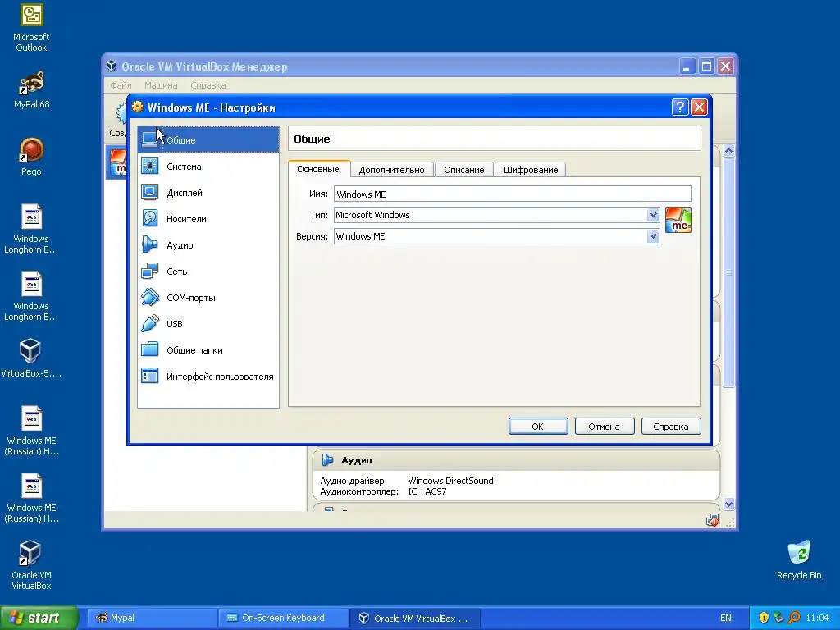
Task: Open the Справка menu in VirtualBox Manager
Action: coord(208,85)
